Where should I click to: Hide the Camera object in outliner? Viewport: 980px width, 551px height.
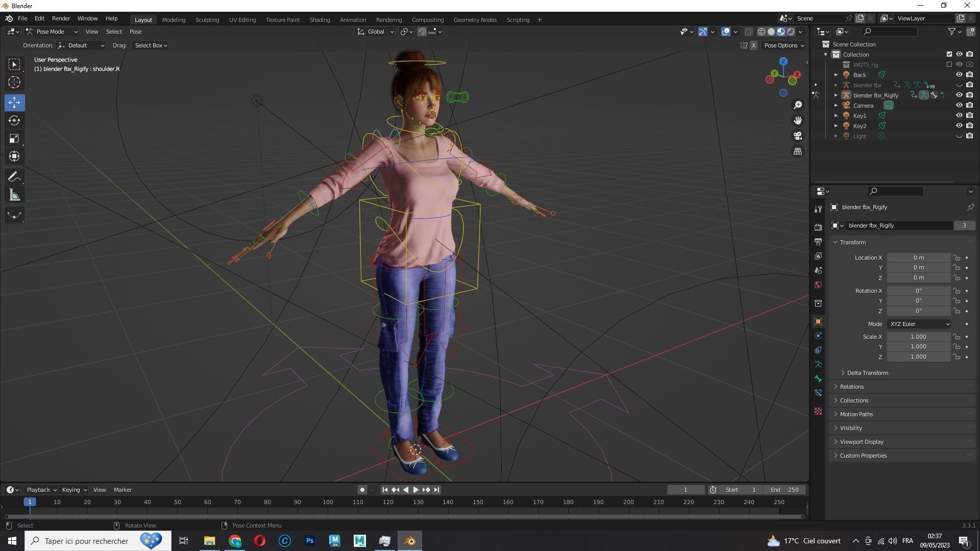(959, 105)
